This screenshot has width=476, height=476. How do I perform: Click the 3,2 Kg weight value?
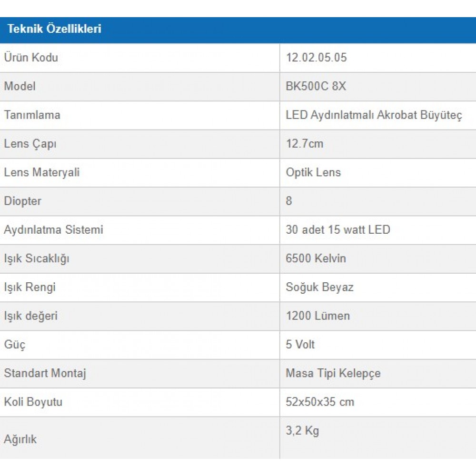302,431
